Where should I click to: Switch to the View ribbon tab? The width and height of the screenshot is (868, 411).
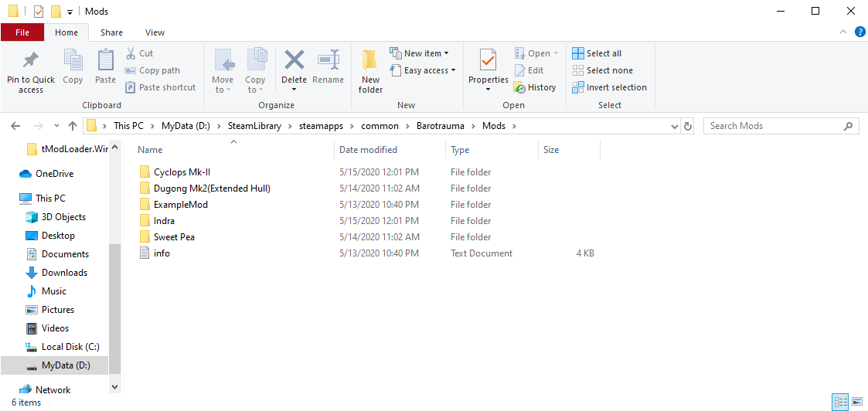pyautogui.click(x=155, y=32)
